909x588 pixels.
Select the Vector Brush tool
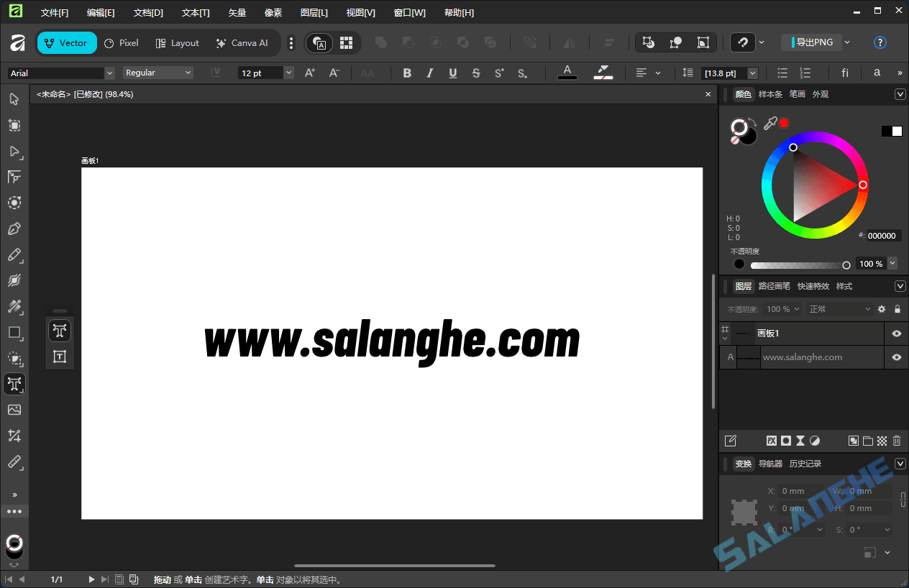(x=14, y=280)
